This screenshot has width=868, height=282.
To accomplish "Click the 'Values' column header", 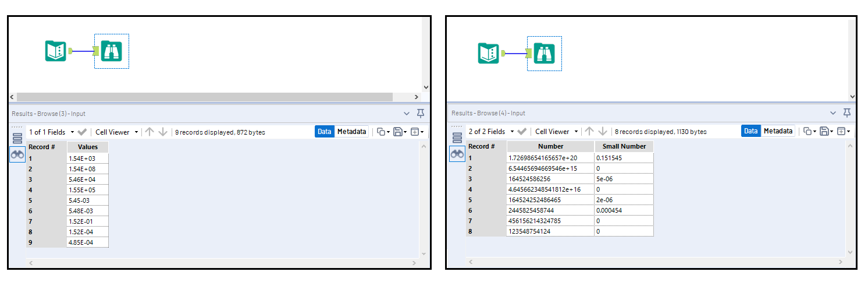I will (x=88, y=147).
